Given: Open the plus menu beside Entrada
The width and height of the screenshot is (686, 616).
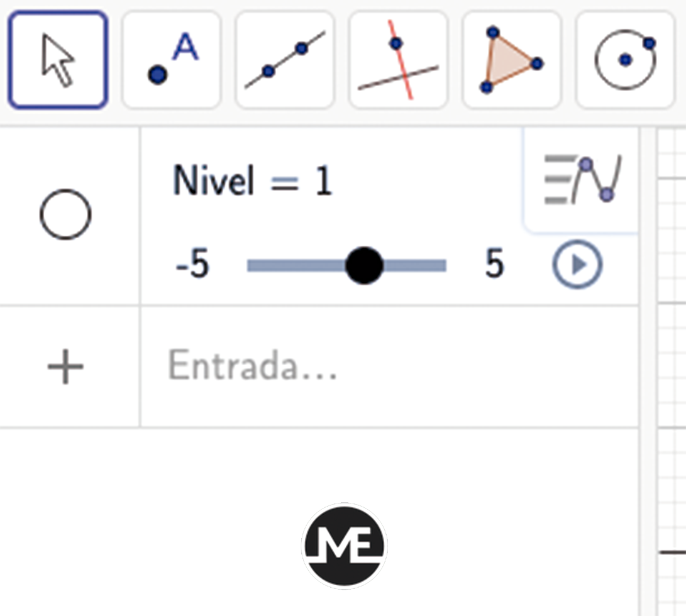Looking at the screenshot, I should [x=65, y=366].
